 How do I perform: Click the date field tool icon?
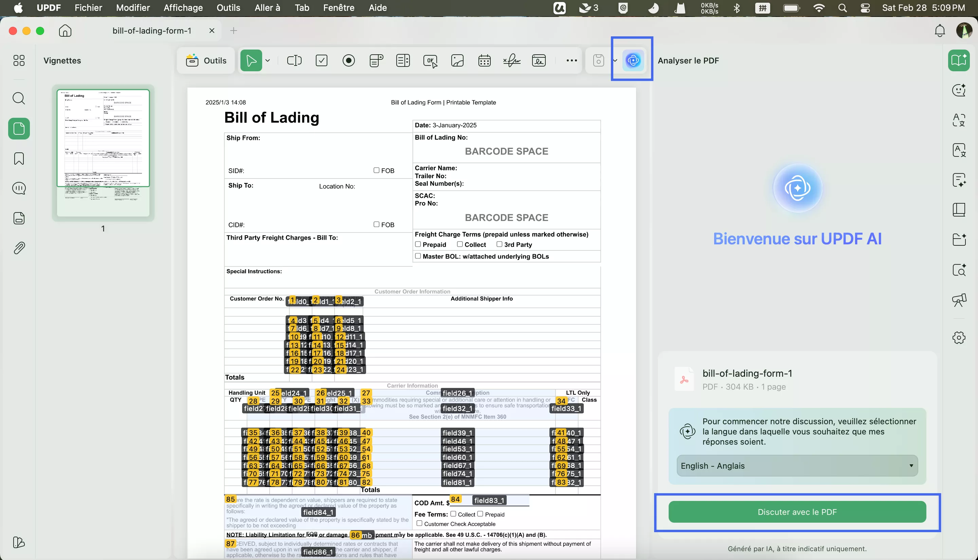click(484, 60)
